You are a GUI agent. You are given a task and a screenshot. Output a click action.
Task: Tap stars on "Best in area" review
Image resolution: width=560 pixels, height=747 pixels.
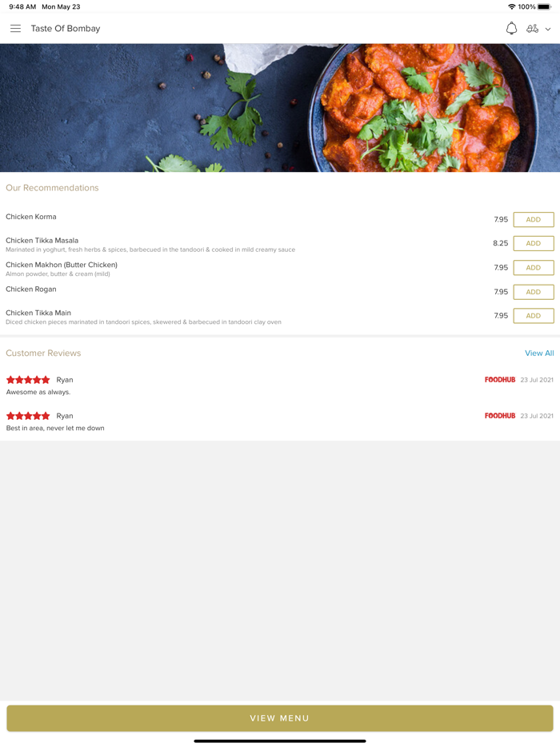28,416
